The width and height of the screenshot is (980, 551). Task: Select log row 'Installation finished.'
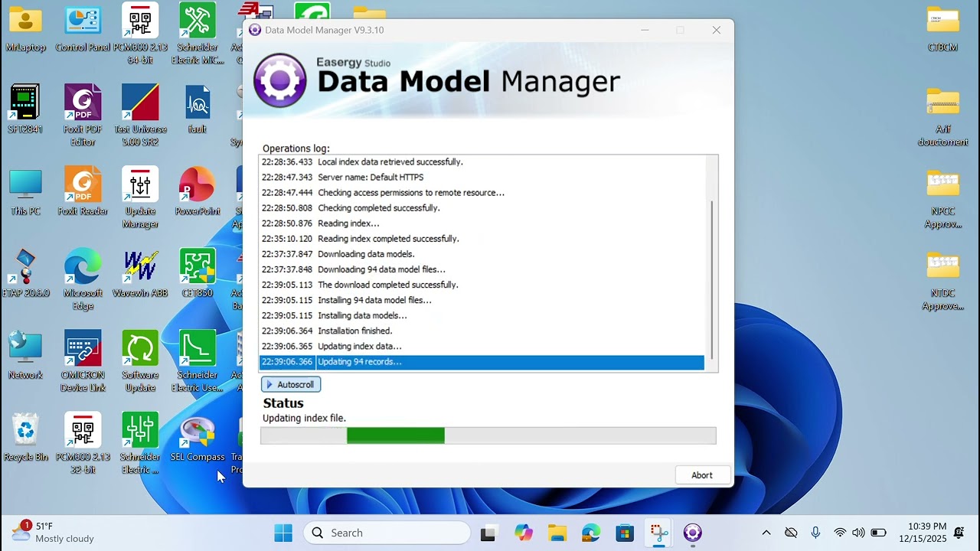[x=482, y=331]
